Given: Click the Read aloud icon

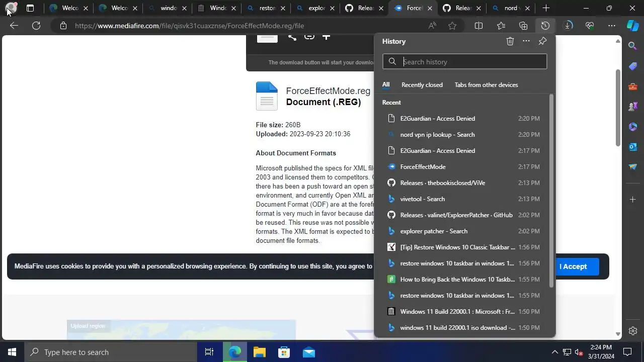Looking at the screenshot, I should pos(432,26).
